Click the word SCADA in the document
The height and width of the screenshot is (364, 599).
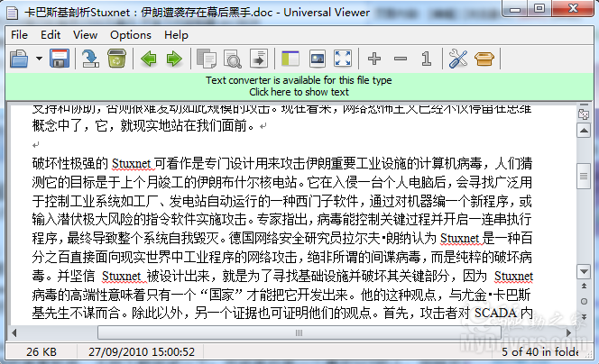(x=495, y=314)
